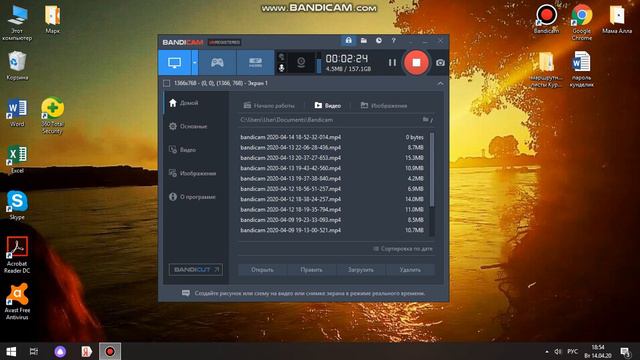Open BANDICUT link button

[196, 269]
